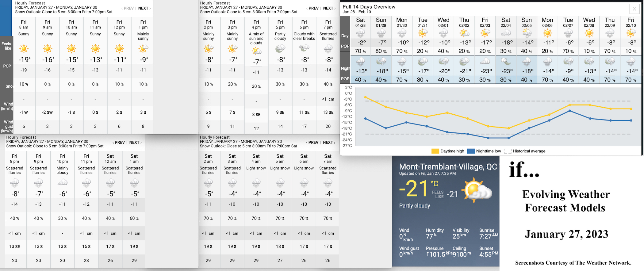Click the Sat 2 am scattered flurries icon
The image size is (644, 271).
[208, 183]
